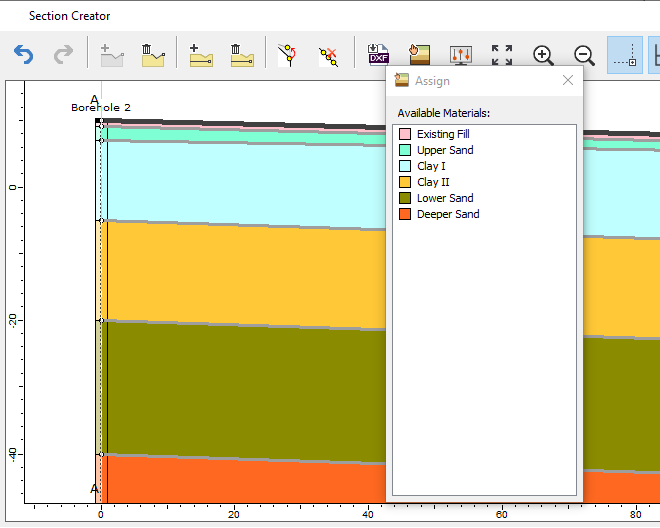Click the add boundary line icon
Viewport: 660px width, 528px height.
200,55
